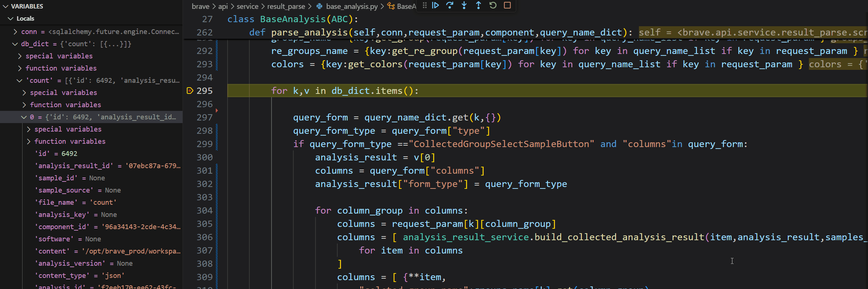Click the Step Over debug icon
868x289 pixels.
click(450, 6)
